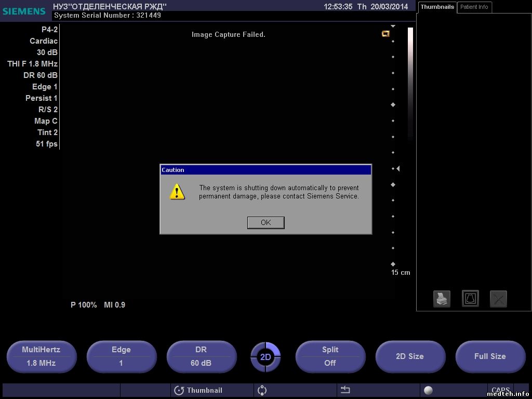
Task: Click the return arrow icon in status bar
Action: coord(345,390)
